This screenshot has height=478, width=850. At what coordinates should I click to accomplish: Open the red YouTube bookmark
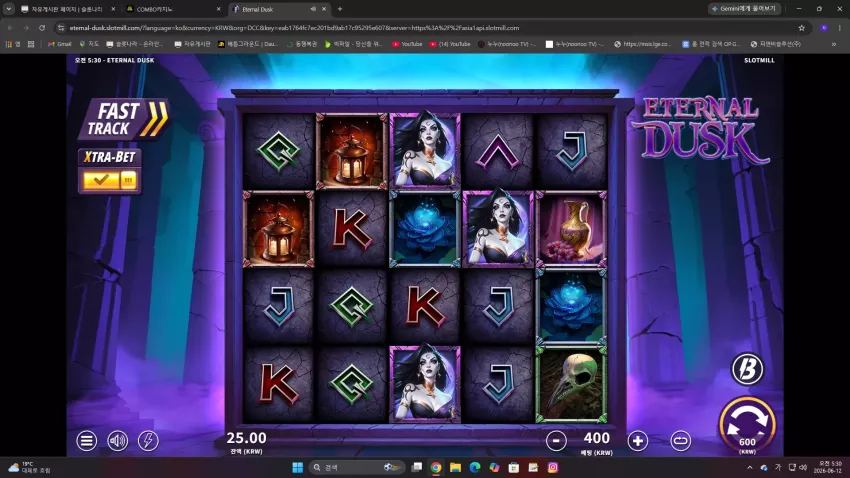coord(407,44)
